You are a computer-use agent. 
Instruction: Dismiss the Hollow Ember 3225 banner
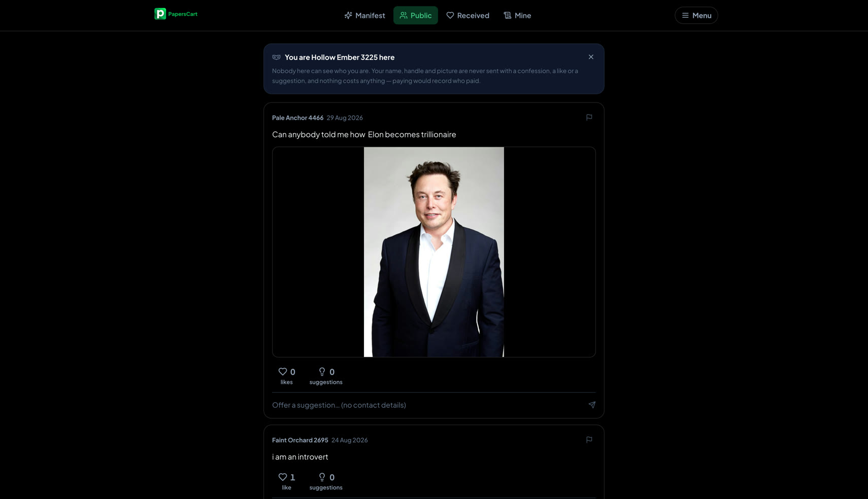pyautogui.click(x=591, y=57)
